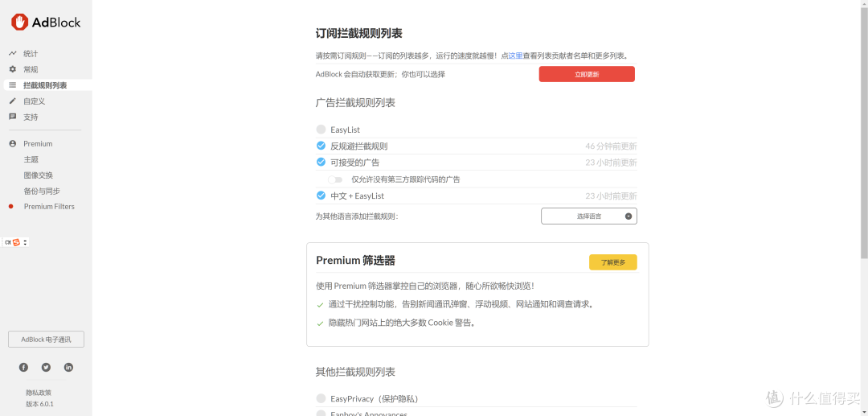
Task: Click the 隐藏热门网站 Cookie 警告 line
Action: pos(403,323)
